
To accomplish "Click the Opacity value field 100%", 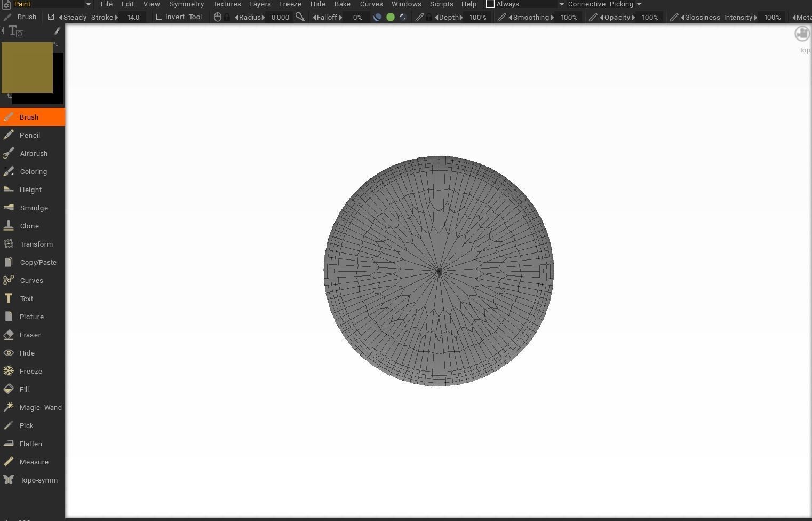I will pos(650,17).
